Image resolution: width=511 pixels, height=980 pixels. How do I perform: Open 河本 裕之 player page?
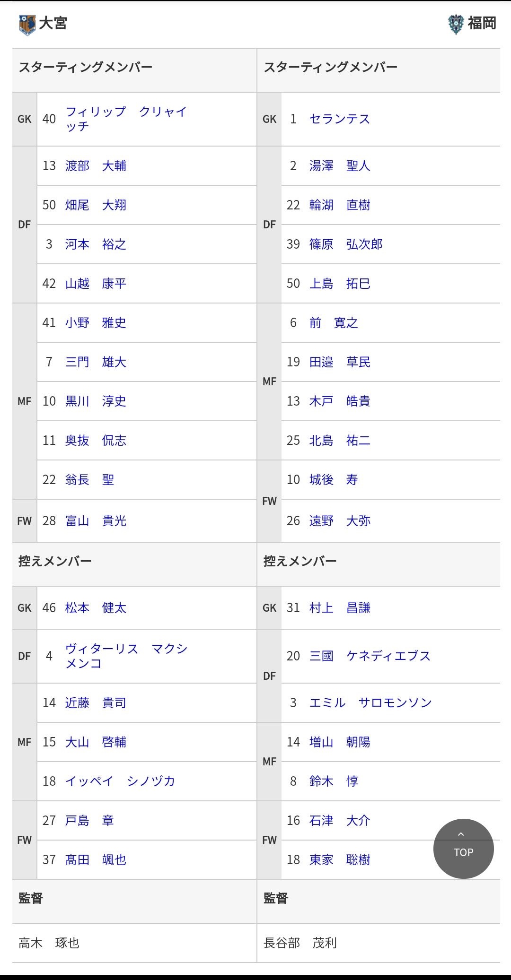pyautogui.click(x=96, y=244)
